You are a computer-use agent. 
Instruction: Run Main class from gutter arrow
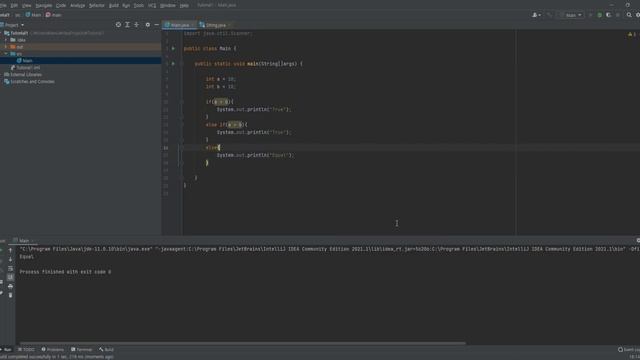[173, 49]
